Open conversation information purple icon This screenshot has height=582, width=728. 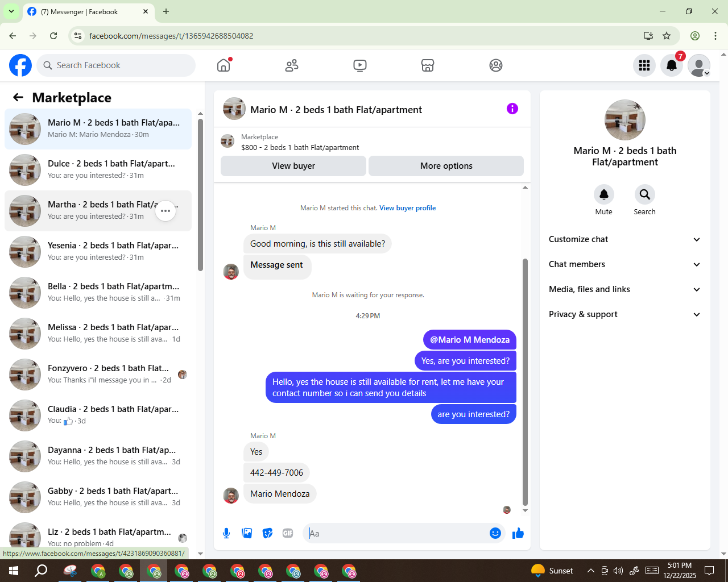pos(512,109)
